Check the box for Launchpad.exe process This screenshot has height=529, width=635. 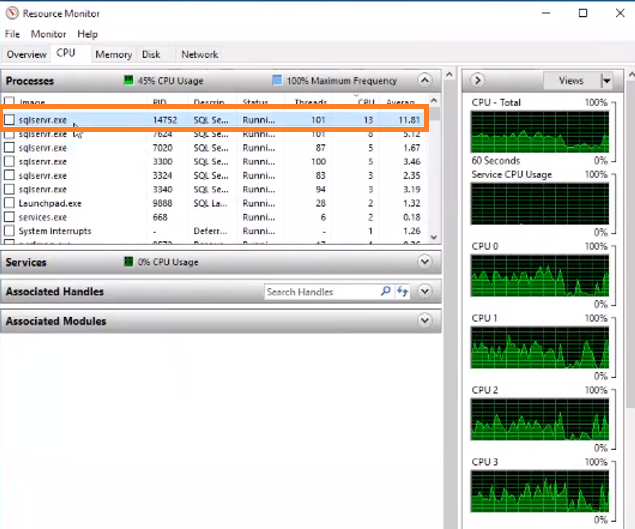pyautogui.click(x=9, y=203)
